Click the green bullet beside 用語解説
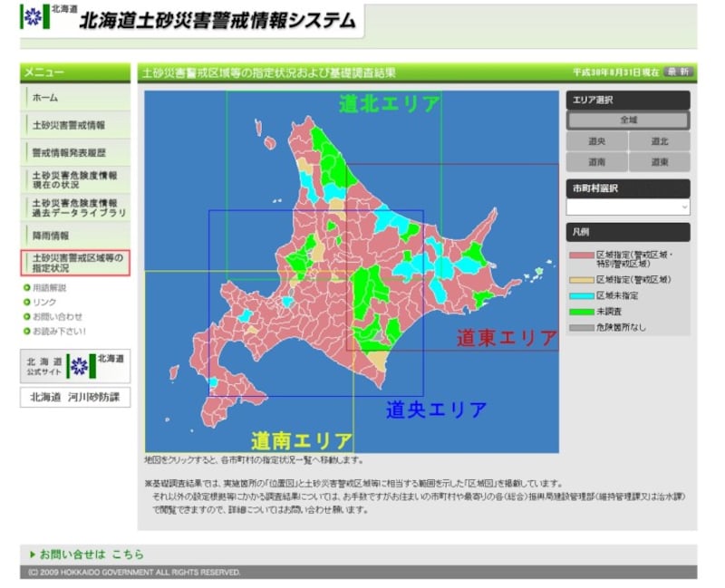The image size is (725, 588). tap(27, 288)
